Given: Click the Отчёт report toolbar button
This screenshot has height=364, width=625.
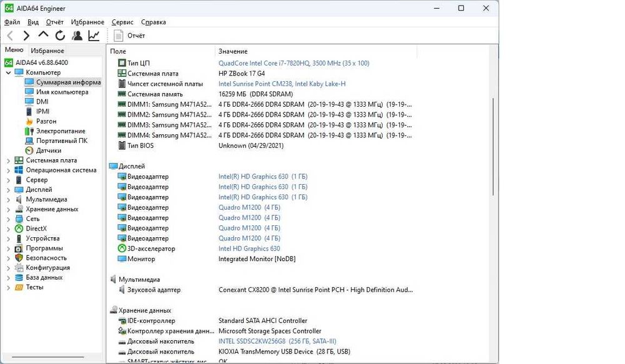Looking at the screenshot, I should (x=129, y=36).
